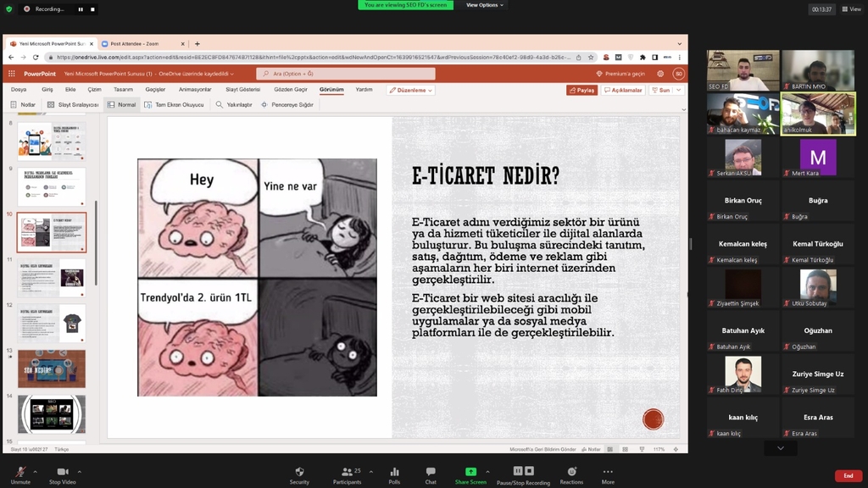The width and height of the screenshot is (868, 488).
Task: Click the fit-to-window icon in status bar
Action: coord(676,449)
